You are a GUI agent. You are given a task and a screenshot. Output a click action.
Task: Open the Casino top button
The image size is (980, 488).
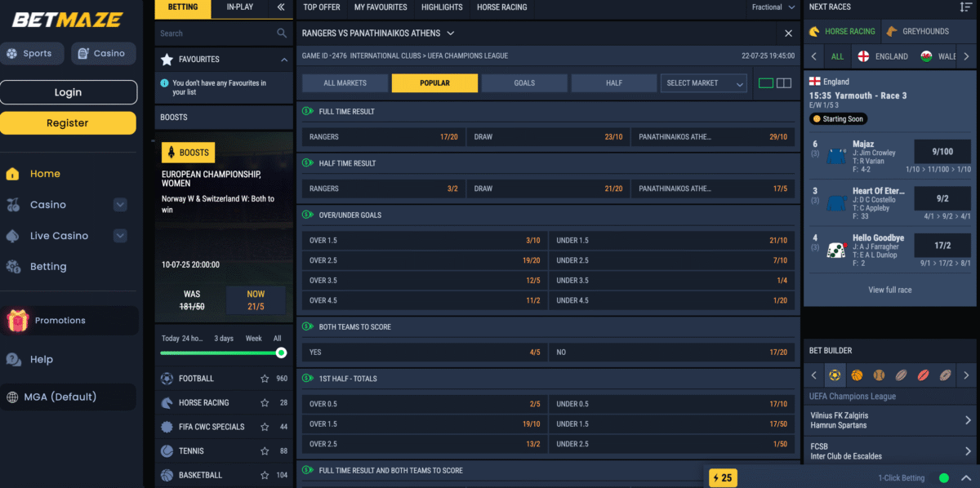click(103, 54)
